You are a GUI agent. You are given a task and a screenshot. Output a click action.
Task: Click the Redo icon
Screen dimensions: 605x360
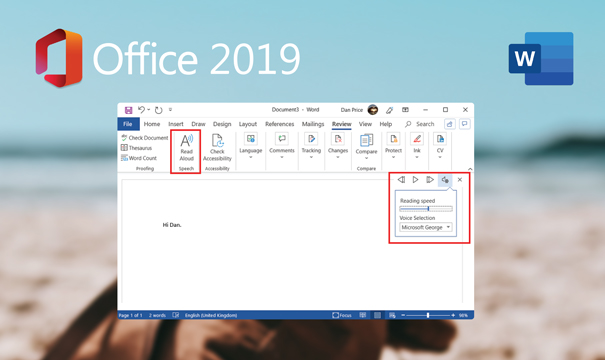tap(158, 110)
